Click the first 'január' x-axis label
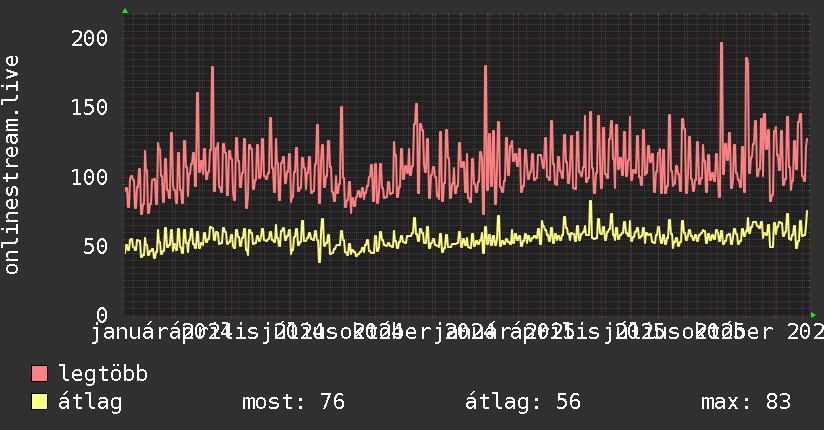The image size is (824, 430). (122, 332)
